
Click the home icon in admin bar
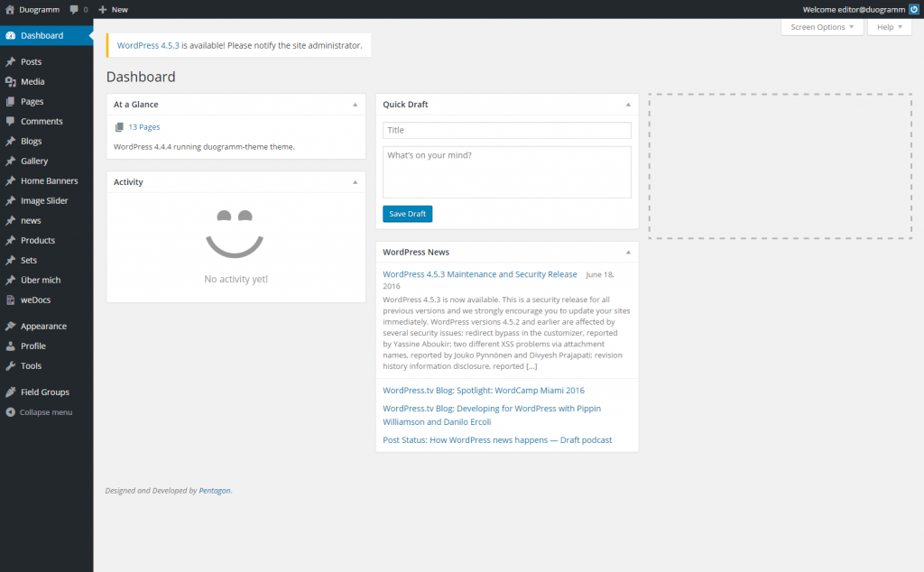click(x=10, y=9)
